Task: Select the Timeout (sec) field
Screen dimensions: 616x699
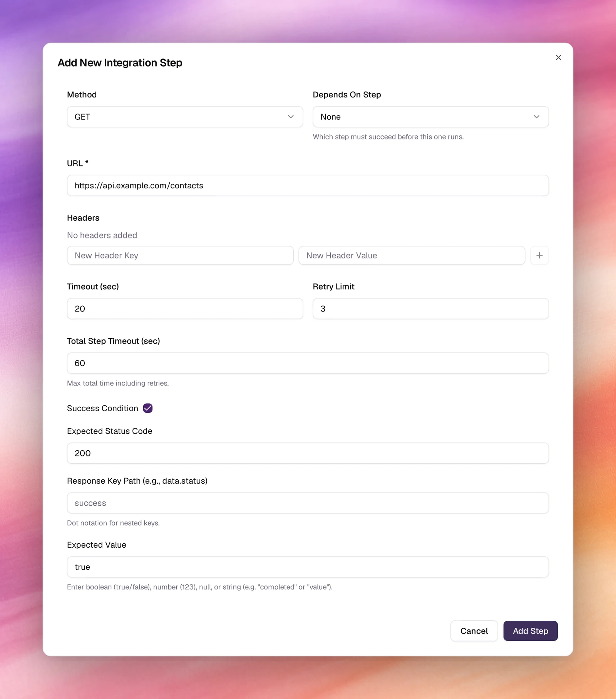Action: click(185, 308)
